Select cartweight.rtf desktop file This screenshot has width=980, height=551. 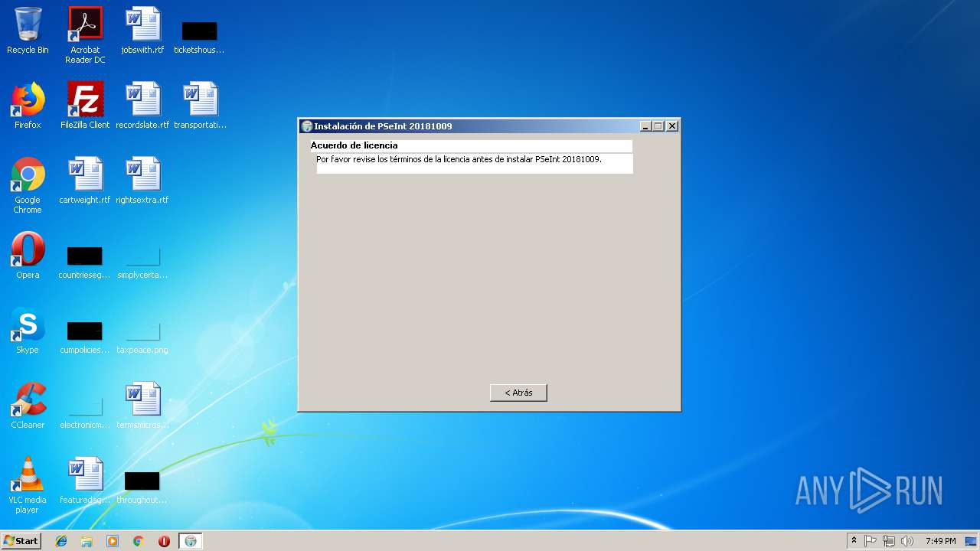(85, 181)
